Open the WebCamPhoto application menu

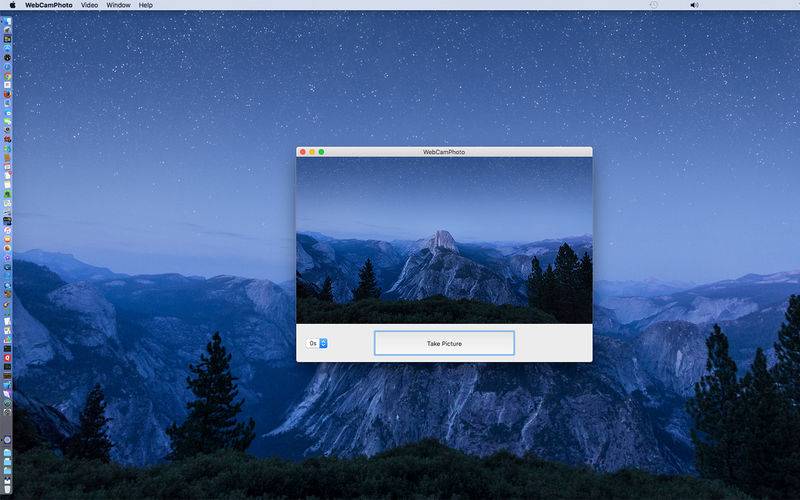tap(49, 5)
